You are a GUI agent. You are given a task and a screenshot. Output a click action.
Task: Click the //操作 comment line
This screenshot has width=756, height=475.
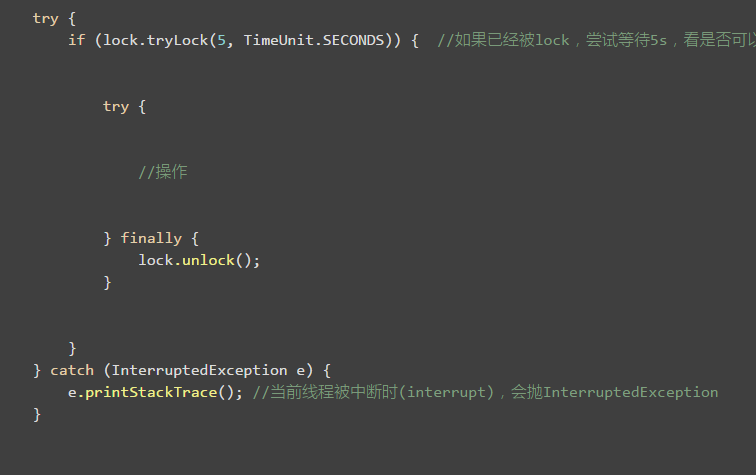tap(163, 172)
